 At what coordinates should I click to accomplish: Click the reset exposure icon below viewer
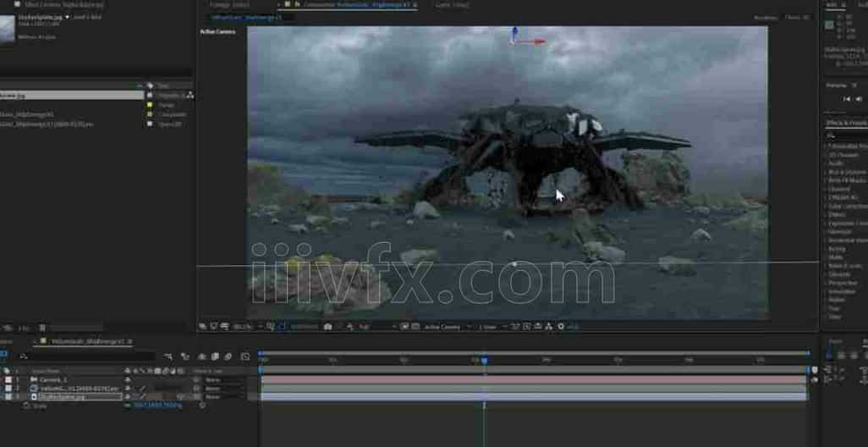(561, 327)
